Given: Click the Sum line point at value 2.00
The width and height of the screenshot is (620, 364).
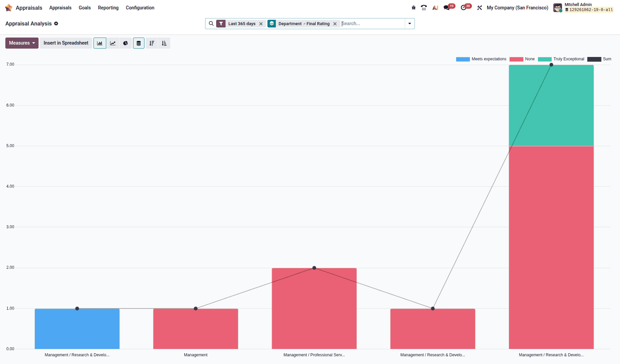Looking at the screenshot, I should click(314, 268).
